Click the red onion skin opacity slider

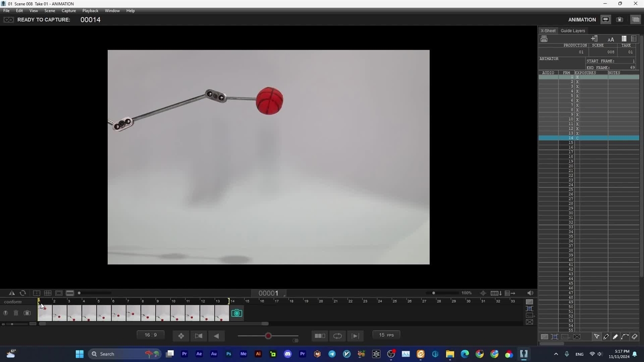pyautogui.click(x=268, y=336)
